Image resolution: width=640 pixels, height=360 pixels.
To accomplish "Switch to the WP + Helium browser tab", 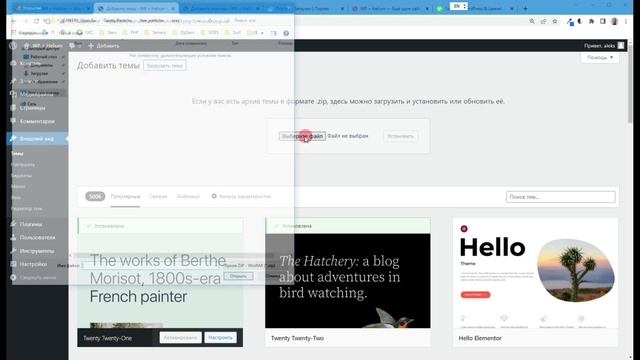I will click(x=390, y=9).
